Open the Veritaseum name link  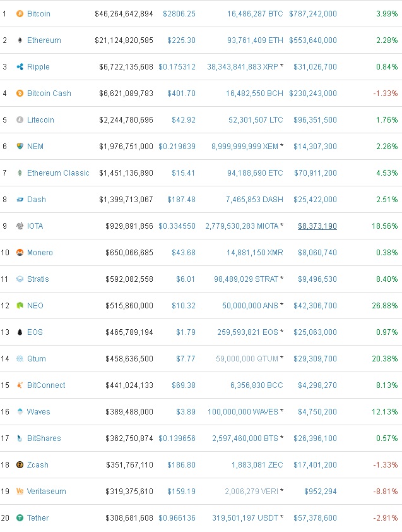47,492
